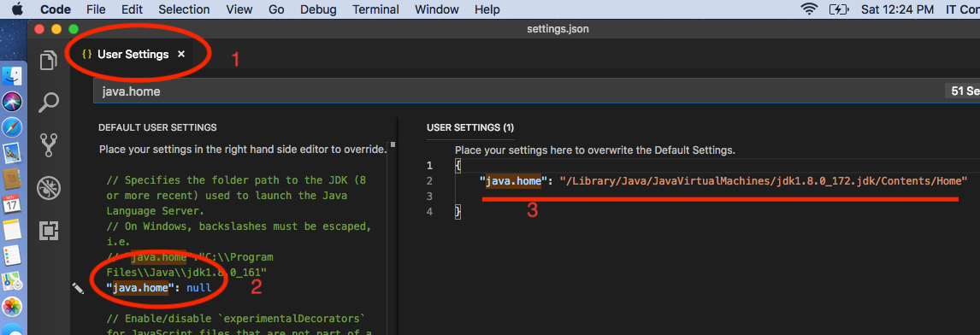Open the Terminal menu

375,9
